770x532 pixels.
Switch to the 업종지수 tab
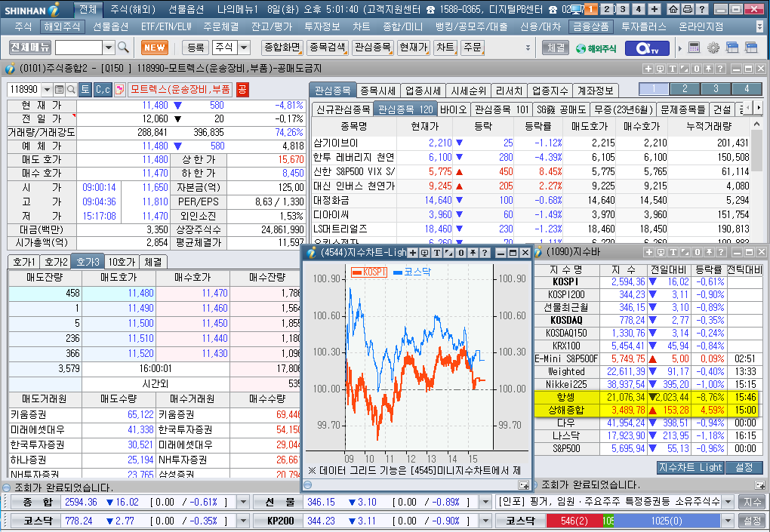[x=550, y=91]
